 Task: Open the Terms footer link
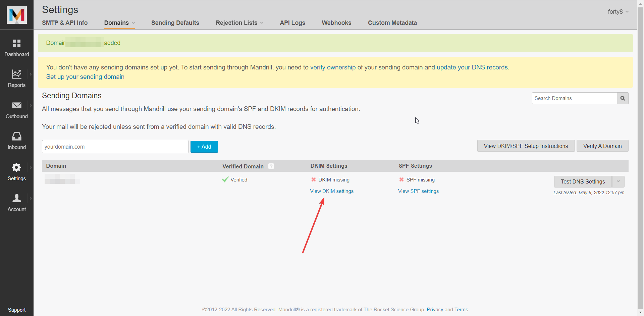461,310
